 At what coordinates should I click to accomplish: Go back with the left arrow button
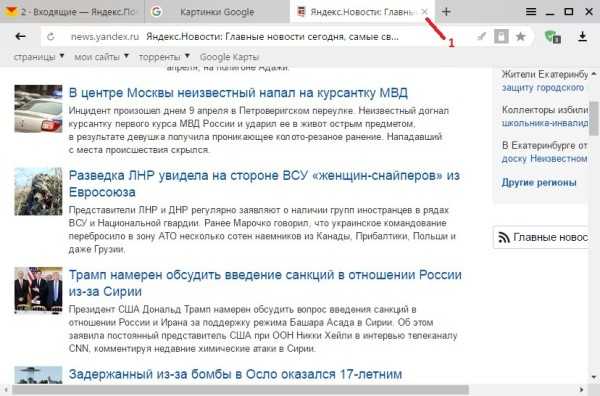click(20, 37)
